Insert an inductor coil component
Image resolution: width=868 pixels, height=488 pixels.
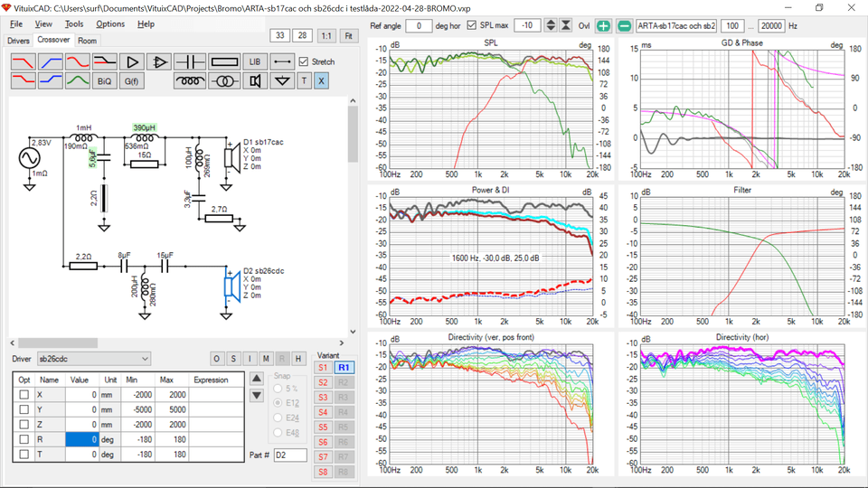point(190,80)
